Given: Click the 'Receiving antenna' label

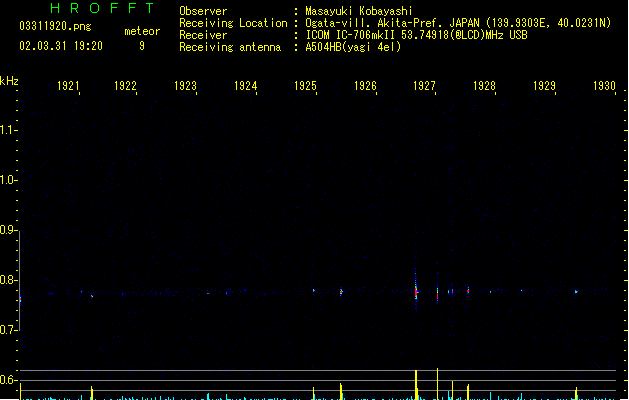Looking at the screenshot, I should (x=230, y=47).
